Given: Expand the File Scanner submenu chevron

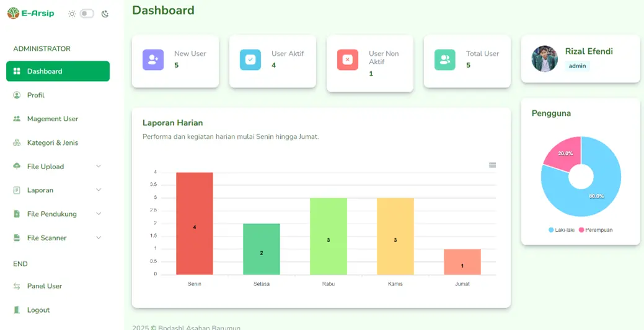Looking at the screenshot, I should (99, 238).
